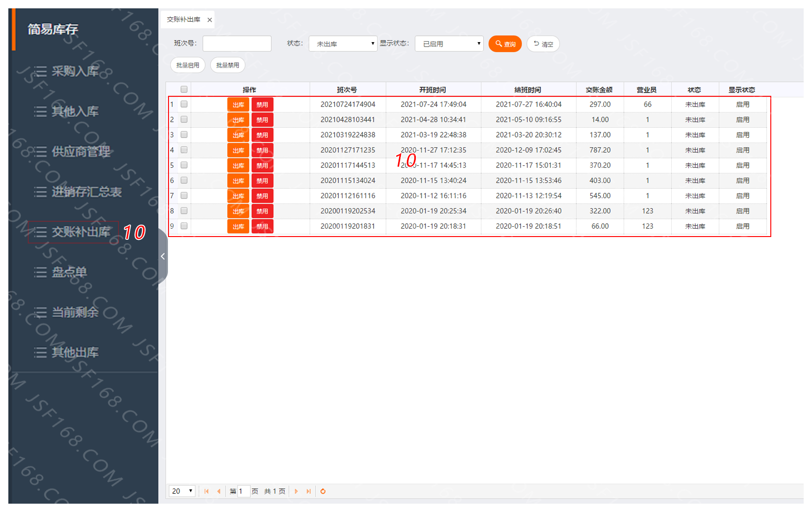Click the refresh table icon

pyautogui.click(x=323, y=491)
